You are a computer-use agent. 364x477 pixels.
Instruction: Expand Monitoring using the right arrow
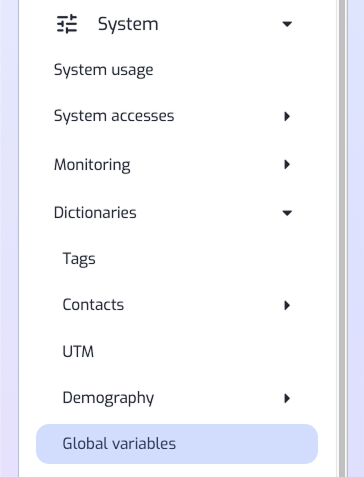pos(287,164)
